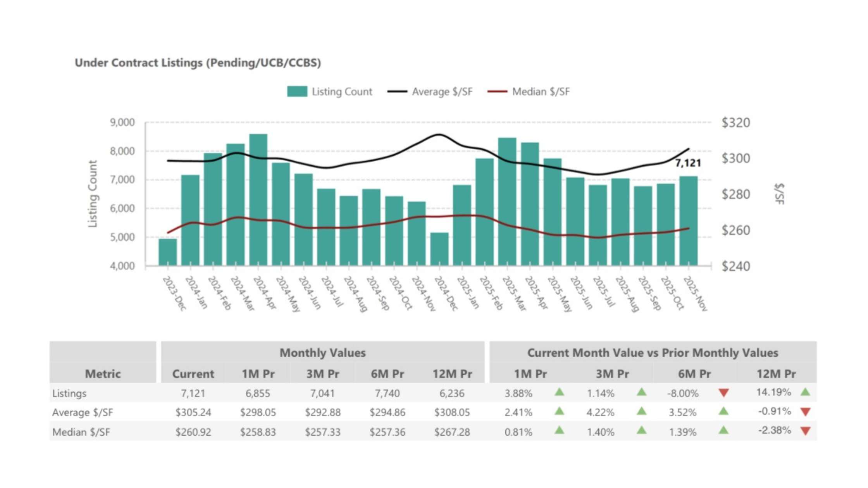Click green up arrow beside 3.88%
The image size is (868, 488).
pyautogui.click(x=559, y=392)
